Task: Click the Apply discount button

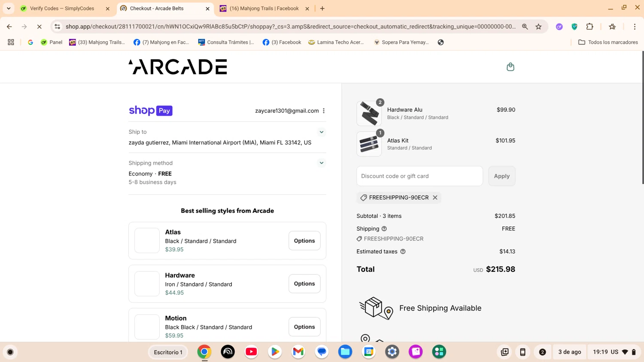Action: click(x=501, y=176)
